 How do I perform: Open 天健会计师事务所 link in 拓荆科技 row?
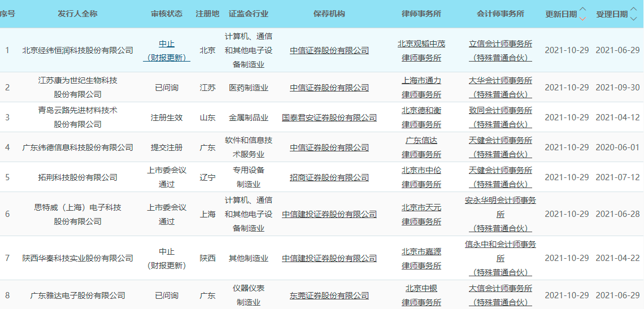tap(501, 177)
